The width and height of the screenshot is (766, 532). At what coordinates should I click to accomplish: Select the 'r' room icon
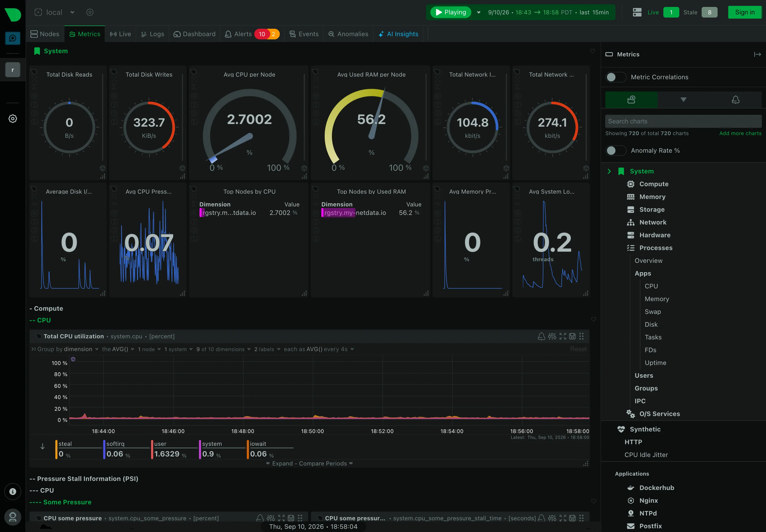[x=13, y=70]
